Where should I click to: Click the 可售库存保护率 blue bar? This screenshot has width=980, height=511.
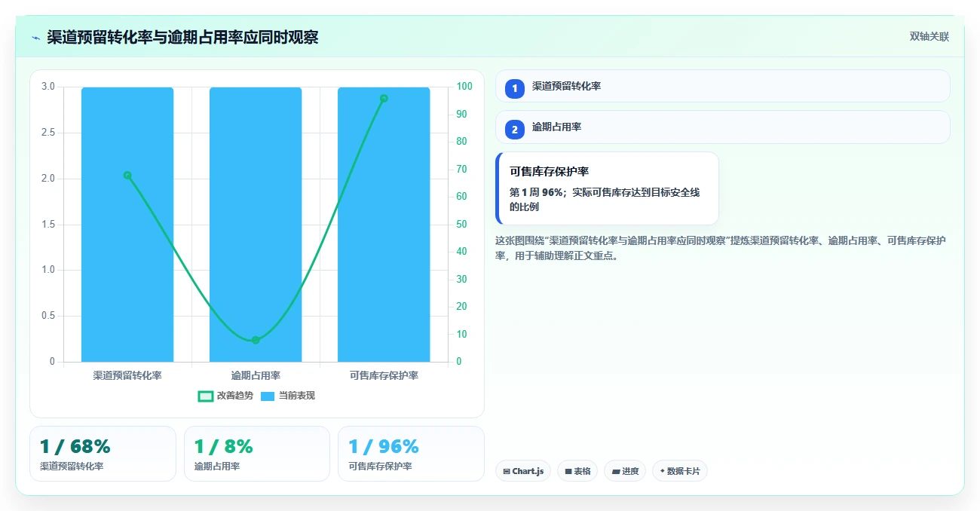tap(384, 225)
